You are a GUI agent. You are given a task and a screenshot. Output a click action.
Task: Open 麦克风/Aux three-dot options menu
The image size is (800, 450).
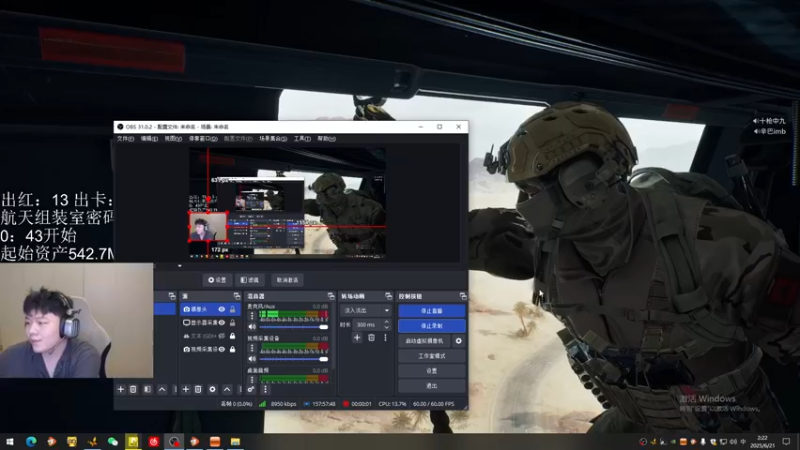pos(252,316)
